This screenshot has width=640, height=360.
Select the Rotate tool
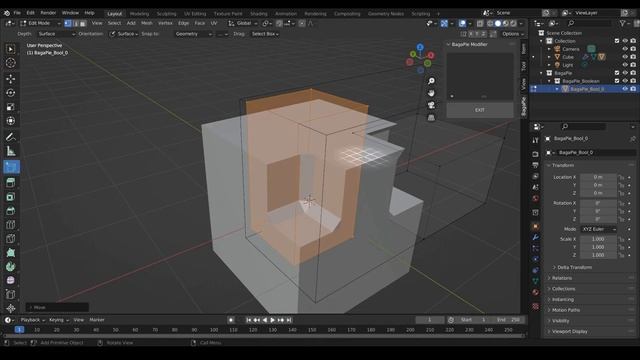coord(11,93)
